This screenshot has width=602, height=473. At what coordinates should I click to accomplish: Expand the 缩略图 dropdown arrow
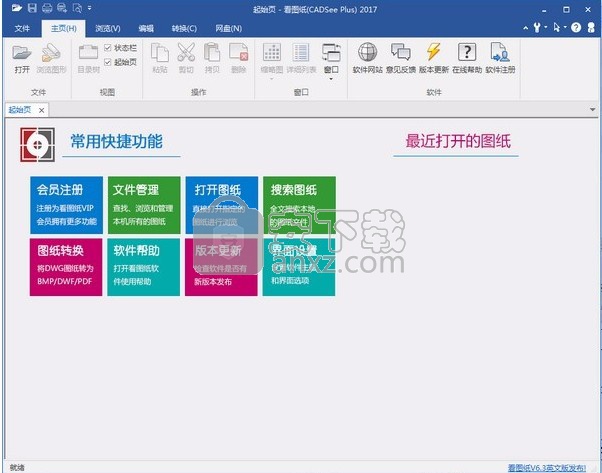[272, 79]
